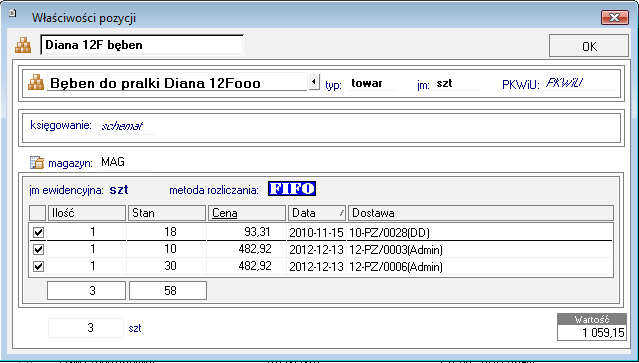Select the Stan cell showing 10
Image resolution: width=639 pixels, height=363 pixels.
click(167, 249)
